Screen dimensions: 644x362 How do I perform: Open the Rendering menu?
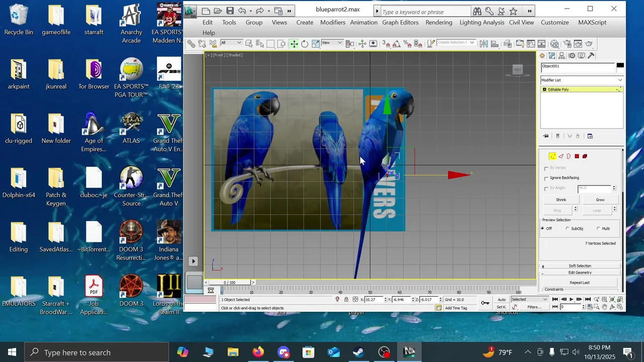pyautogui.click(x=439, y=23)
